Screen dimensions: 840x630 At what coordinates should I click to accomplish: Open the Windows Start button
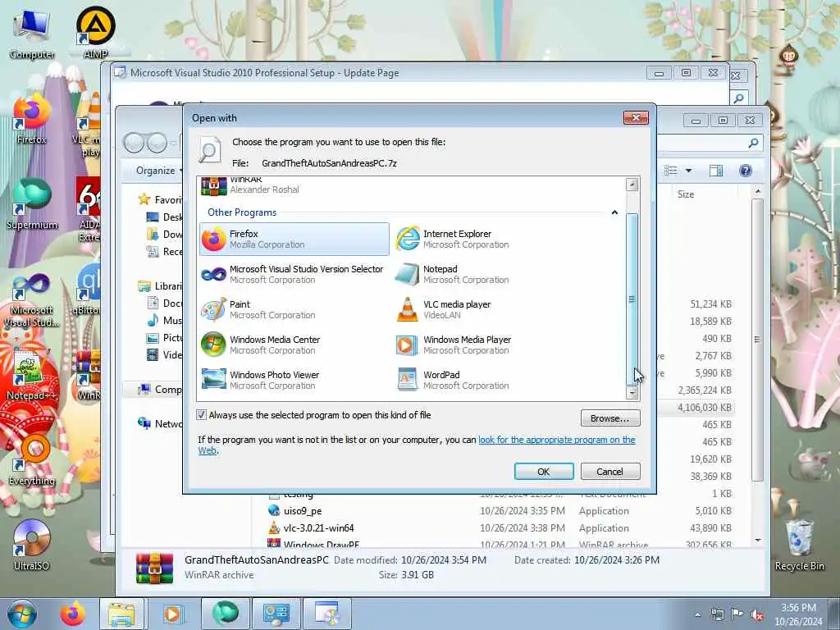coord(22,614)
